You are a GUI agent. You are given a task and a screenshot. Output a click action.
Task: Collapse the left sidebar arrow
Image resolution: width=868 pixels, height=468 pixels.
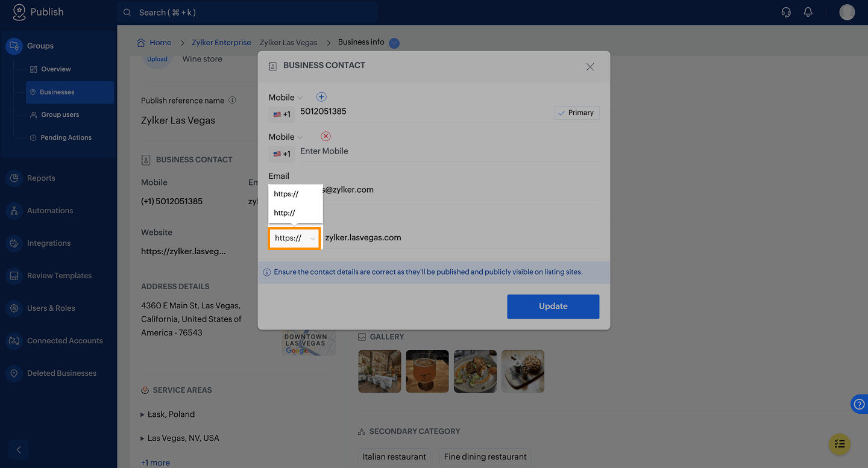tap(19, 449)
